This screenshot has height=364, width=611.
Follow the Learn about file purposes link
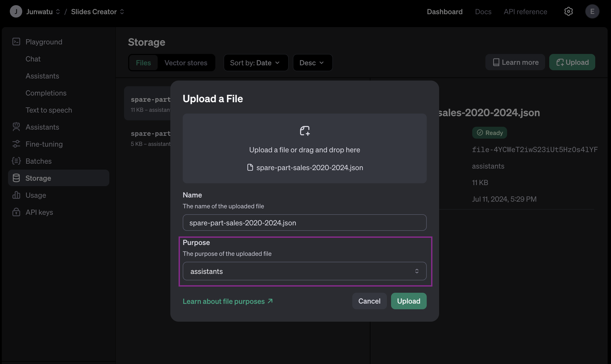click(x=228, y=301)
